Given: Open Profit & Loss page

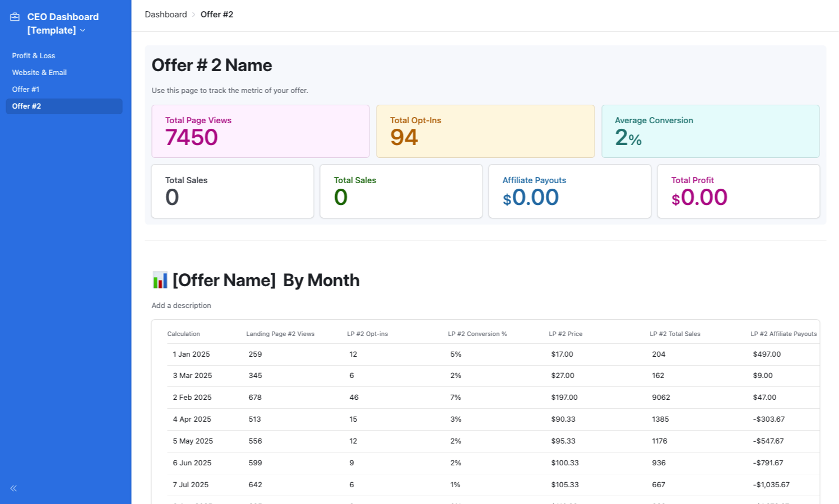Looking at the screenshot, I should [34, 56].
